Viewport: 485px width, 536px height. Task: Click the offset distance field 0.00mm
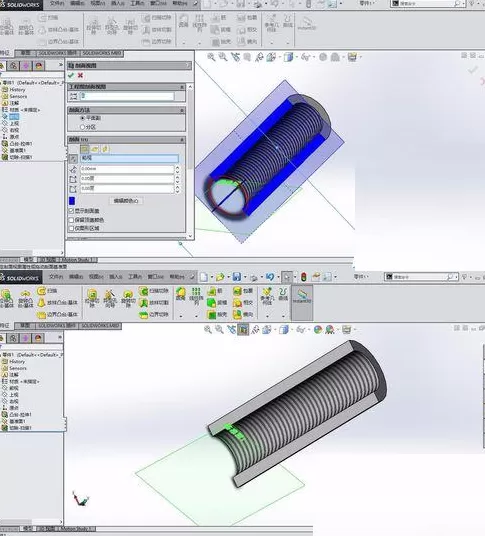pos(127,169)
